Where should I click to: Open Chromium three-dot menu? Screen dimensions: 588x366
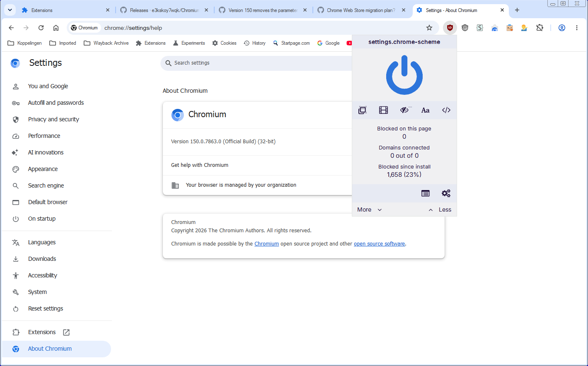click(577, 28)
